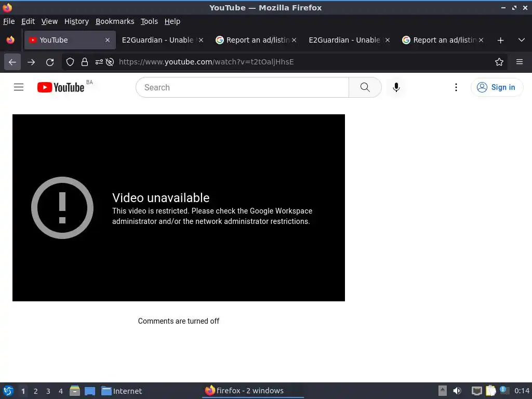The width and height of the screenshot is (532, 399).
Task: Switch to first E2Guardian tab
Action: pyautogui.click(x=158, y=40)
